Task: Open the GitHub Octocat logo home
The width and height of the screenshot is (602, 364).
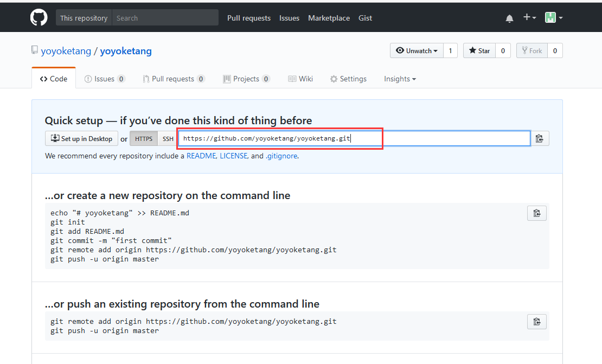Action: click(x=39, y=18)
